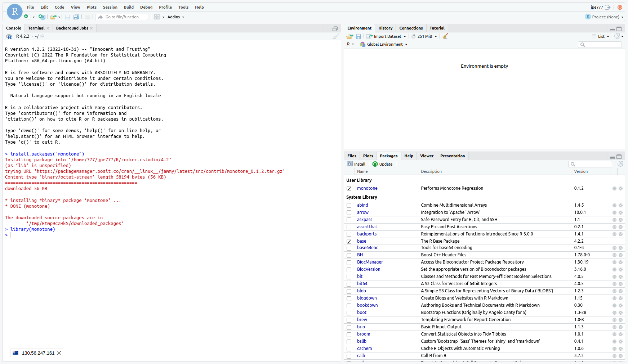Switch to the Viewer tab

click(427, 156)
